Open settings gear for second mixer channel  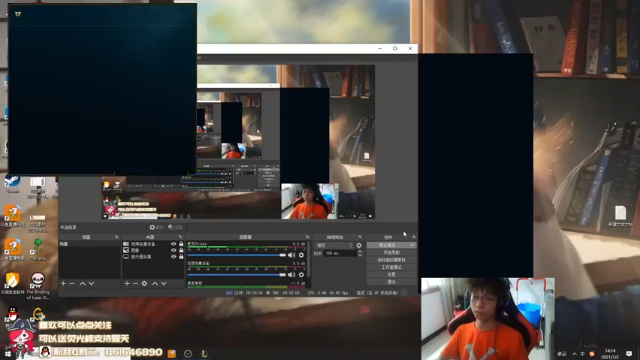coord(301,275)
